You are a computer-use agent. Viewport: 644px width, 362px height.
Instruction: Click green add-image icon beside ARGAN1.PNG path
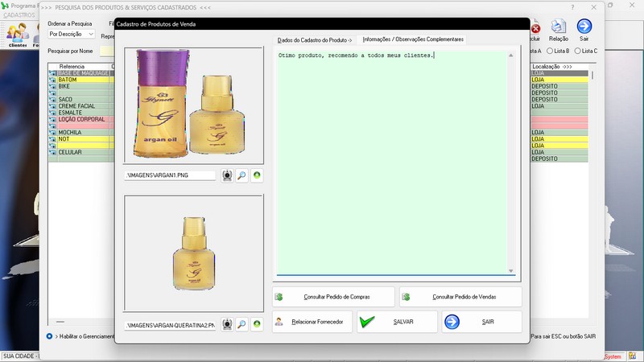[x=257, y=175]
